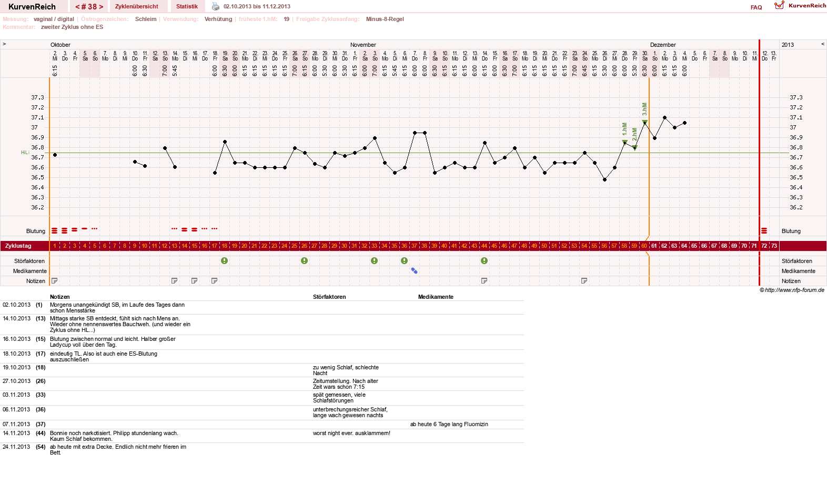Screen dimensions: 827x504
Task: Click the blue Medikamente pill icon on day 37
Action: pos(415,271)
